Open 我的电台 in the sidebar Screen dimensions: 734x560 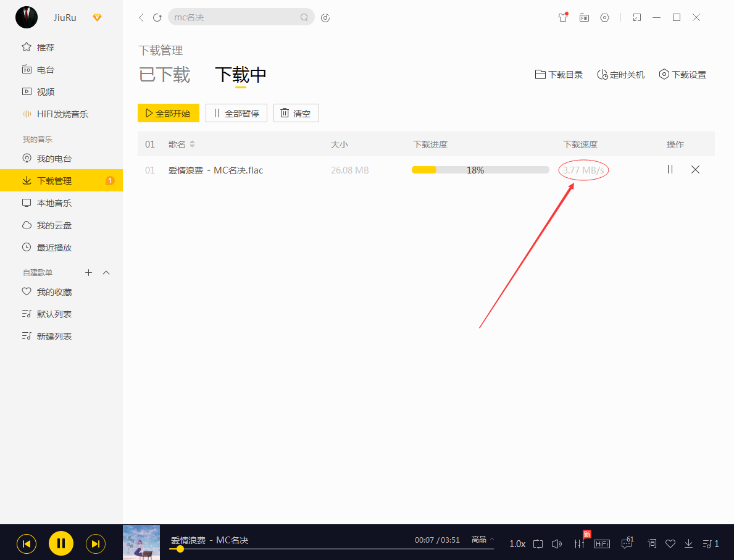pyautogui.click(x=61, y=159)
